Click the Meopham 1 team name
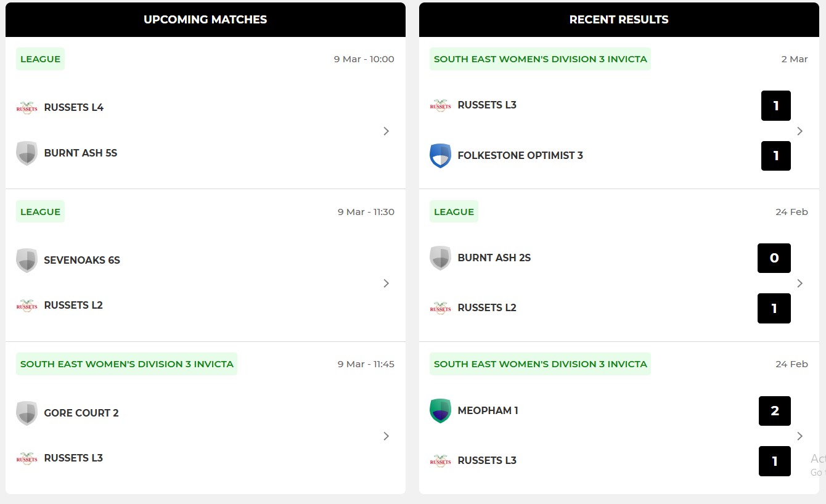This screenshot has height=504, width=826. pyautogui.click(x=488, y=411)
